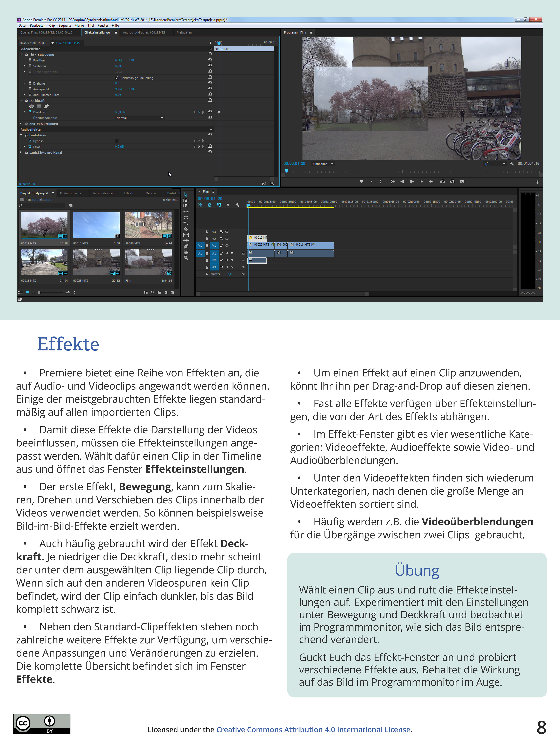560x747 pixels.
Task: Select the Slide tool
Action: click(186, 240)
